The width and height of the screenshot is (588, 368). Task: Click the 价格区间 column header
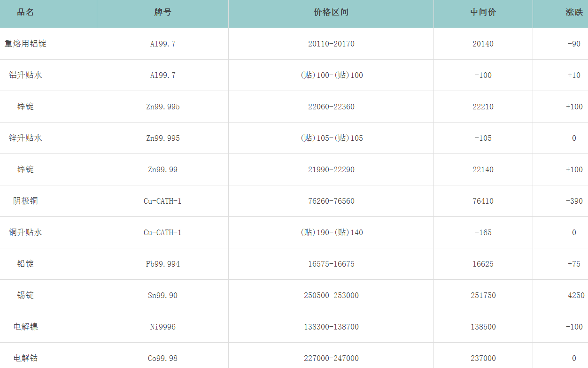pyautogui.click(x=331, y=13)
